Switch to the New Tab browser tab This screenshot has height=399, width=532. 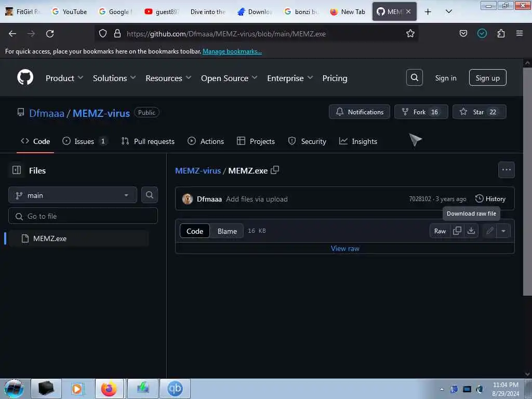point(348,11)
